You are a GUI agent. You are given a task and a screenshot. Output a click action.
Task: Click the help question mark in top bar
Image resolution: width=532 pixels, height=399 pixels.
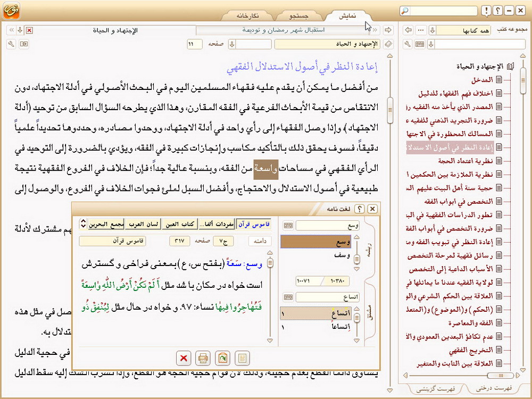pyautogui.click(x=498, y=11)
